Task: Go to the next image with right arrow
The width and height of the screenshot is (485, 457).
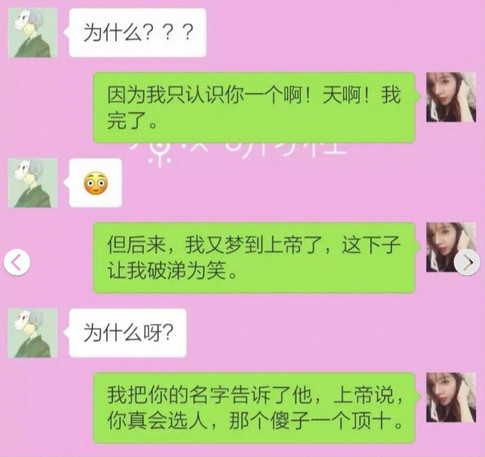Action: coord(467,262)
